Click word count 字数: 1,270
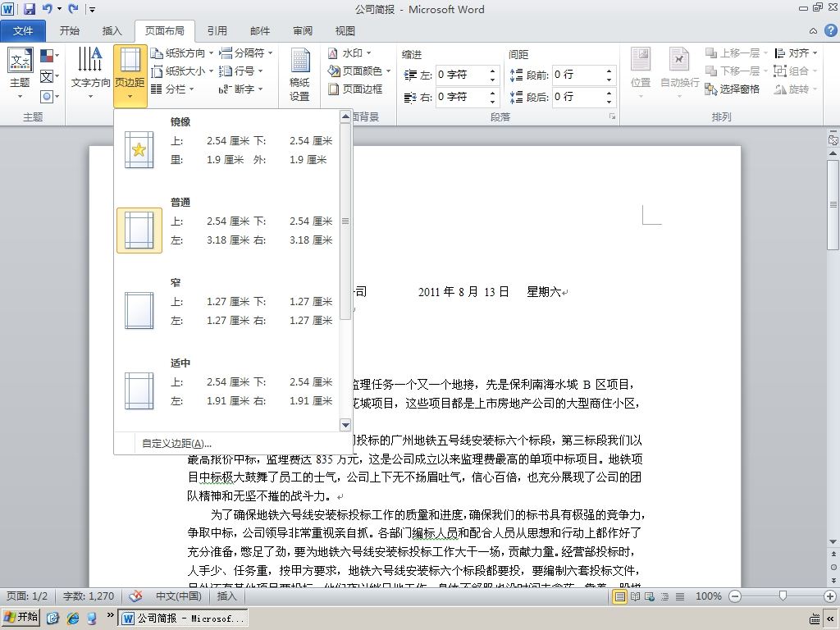 [x=89, y=596]
